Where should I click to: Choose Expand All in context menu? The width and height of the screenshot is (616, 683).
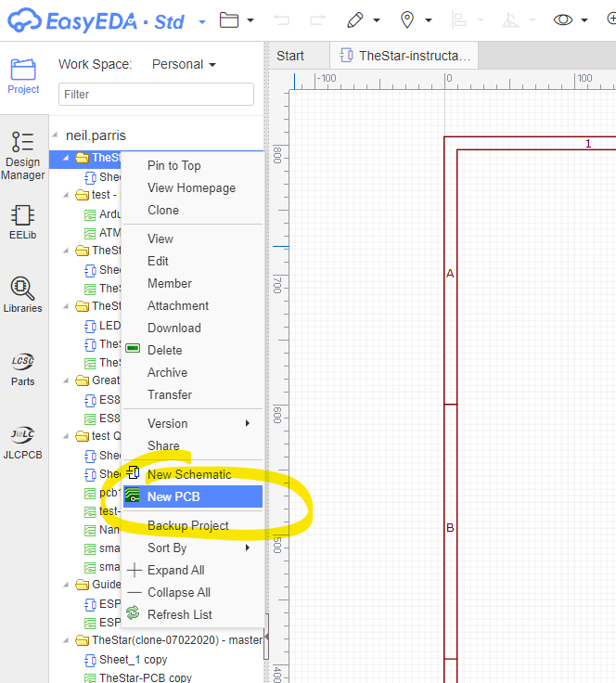(193, 570)
